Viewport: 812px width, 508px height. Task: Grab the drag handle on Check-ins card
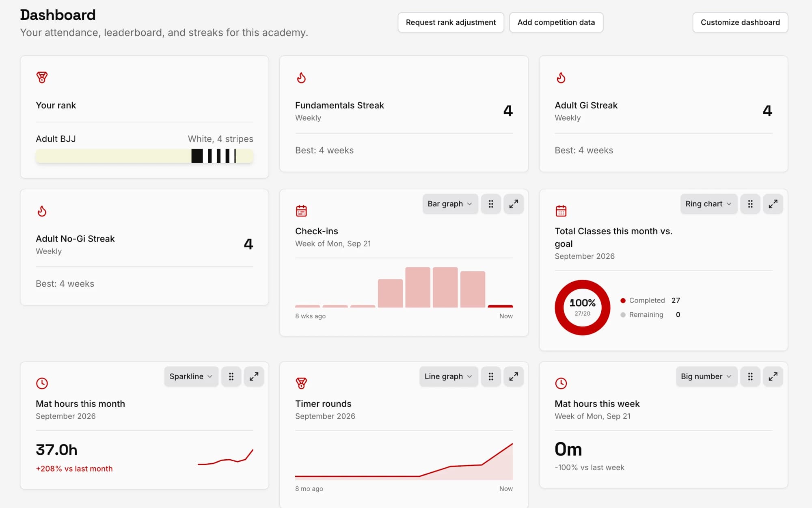click(491, 204)
